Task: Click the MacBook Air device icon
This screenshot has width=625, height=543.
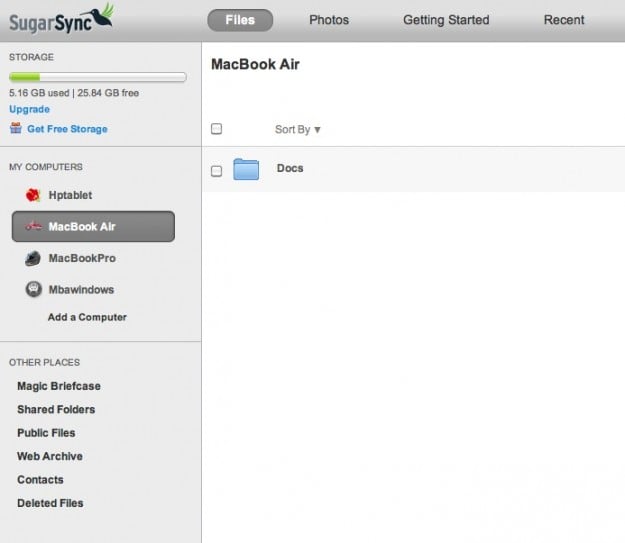Action: coord(33,226)
